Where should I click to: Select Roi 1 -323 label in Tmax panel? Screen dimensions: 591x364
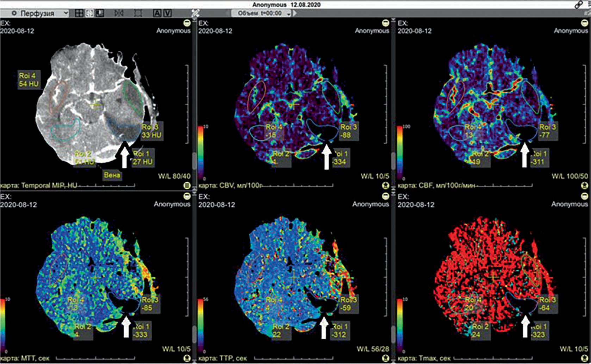tap(539, 331)
